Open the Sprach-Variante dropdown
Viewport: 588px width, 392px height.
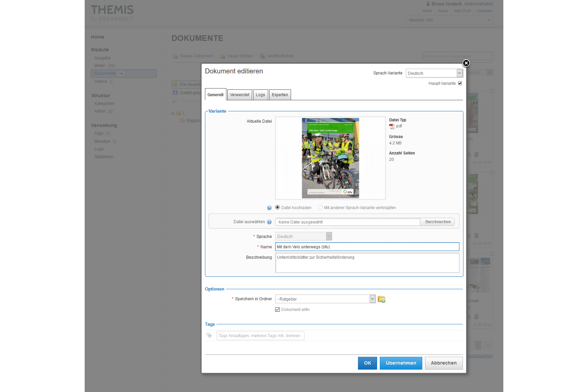pyautogui.click(x=434, y=73)
